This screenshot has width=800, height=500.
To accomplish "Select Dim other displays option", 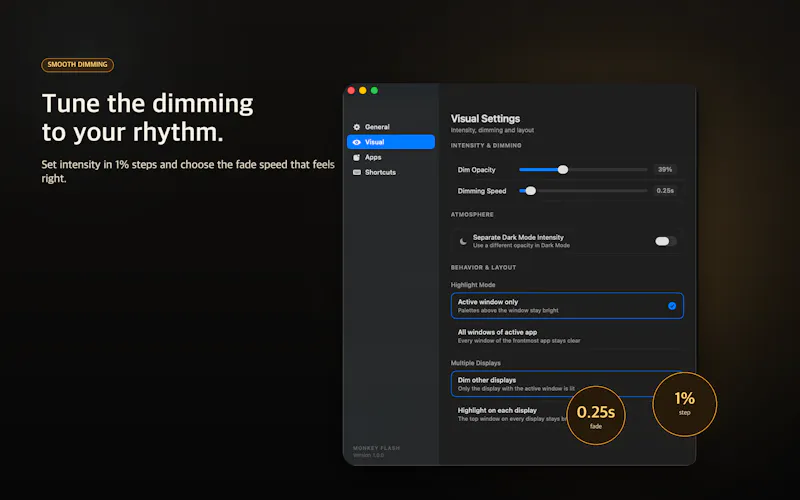I will coord(567,384).
